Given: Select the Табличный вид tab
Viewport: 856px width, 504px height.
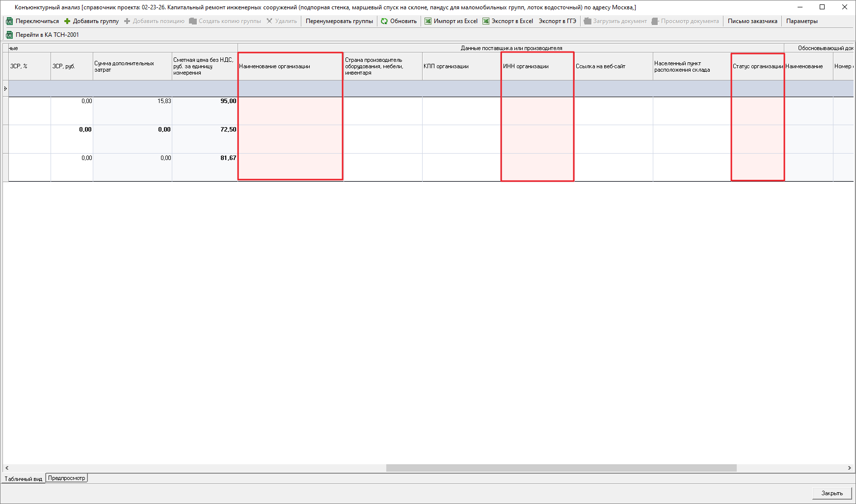Looking at the screenshot, I should tap(23, 478).
